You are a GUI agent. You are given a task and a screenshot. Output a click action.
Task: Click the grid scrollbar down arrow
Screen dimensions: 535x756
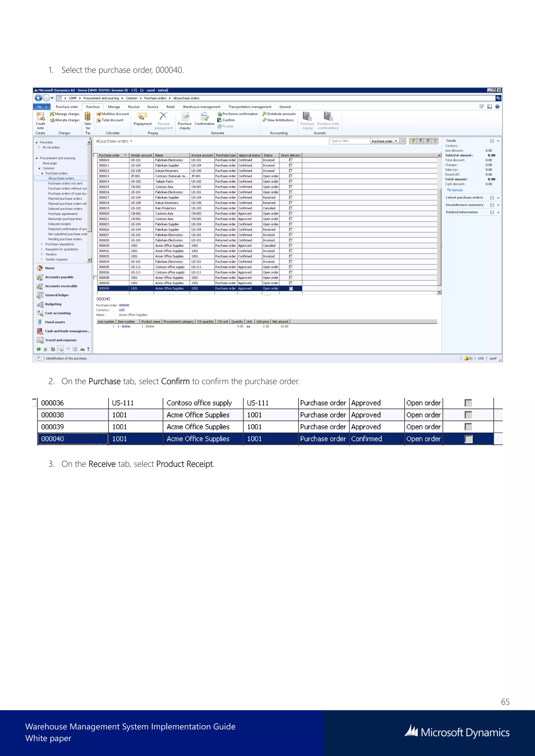(439, 292)
